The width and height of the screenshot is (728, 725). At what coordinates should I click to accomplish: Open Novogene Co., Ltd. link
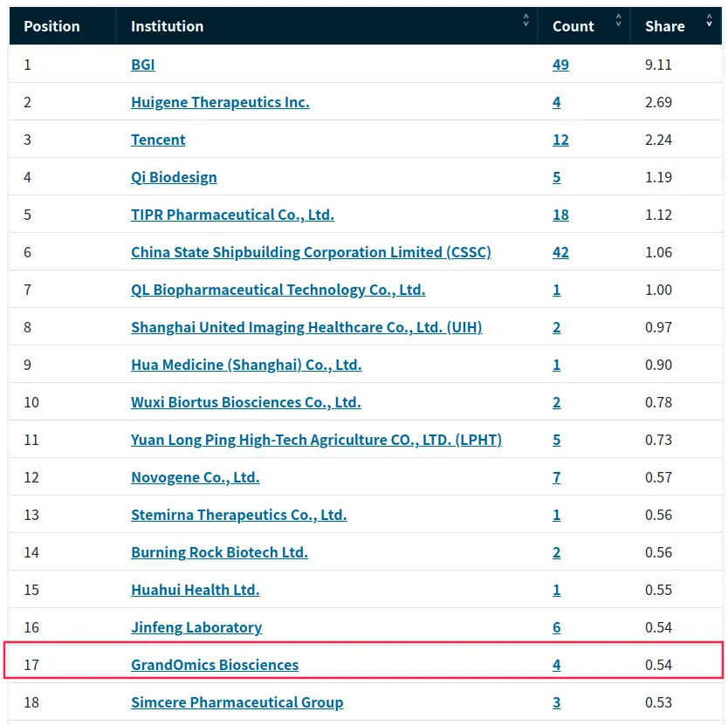pos(195,477)
